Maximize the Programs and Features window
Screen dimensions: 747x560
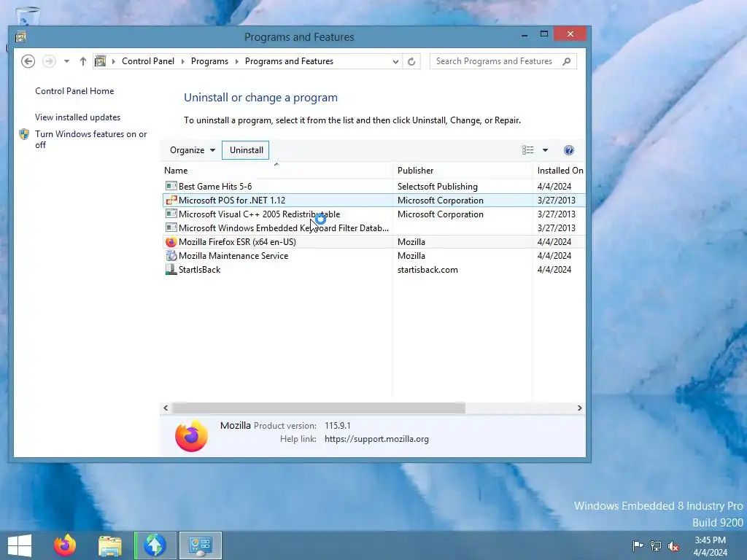(544, 34)
